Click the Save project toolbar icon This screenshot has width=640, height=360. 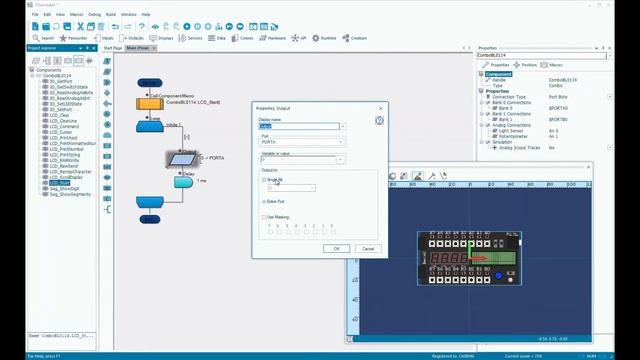click(x=67, y=27)
